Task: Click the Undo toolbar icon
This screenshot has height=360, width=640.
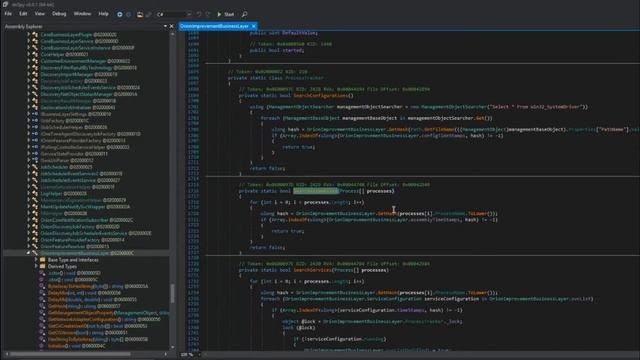Action: coord(199,14)
